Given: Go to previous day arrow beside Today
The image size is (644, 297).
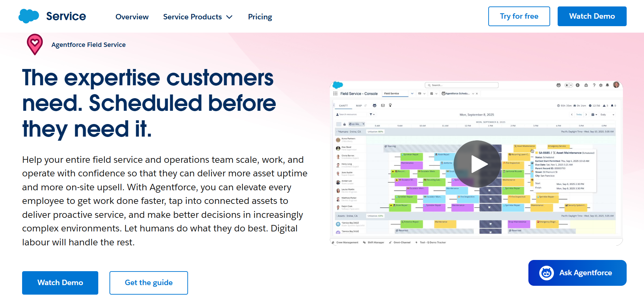Looking at the screenshot, I should 572,115.
